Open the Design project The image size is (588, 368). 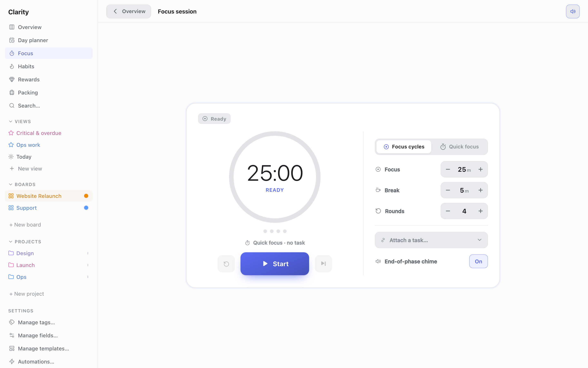pos(49,253)
